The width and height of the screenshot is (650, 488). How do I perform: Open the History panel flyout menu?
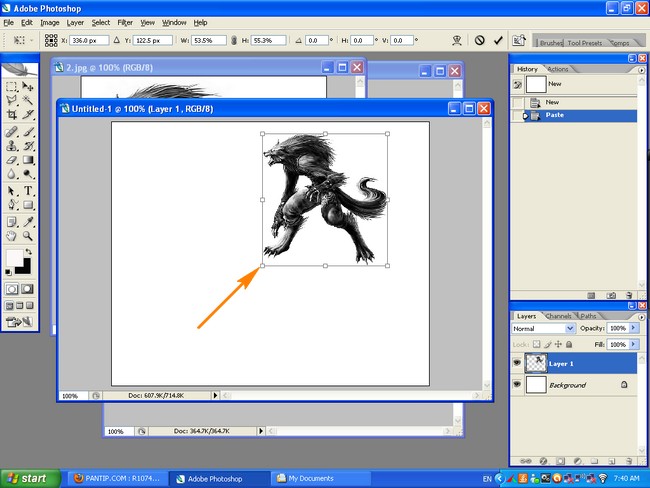(x=642, y=70)
